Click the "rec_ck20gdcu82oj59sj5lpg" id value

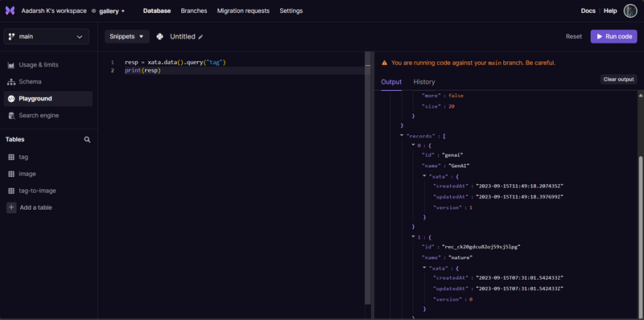point(481,247)
